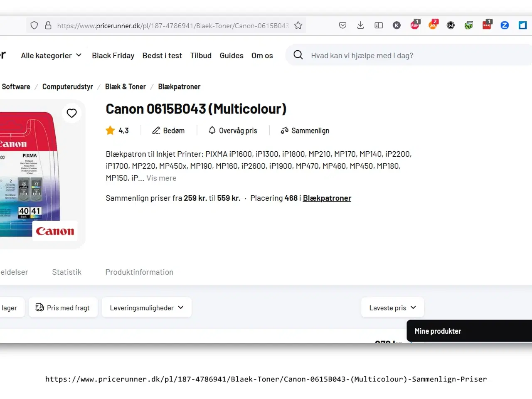This screenshot has width=532, height=399.
Task: Click the red Canon brand logo badge
Action: click(55, 231)
